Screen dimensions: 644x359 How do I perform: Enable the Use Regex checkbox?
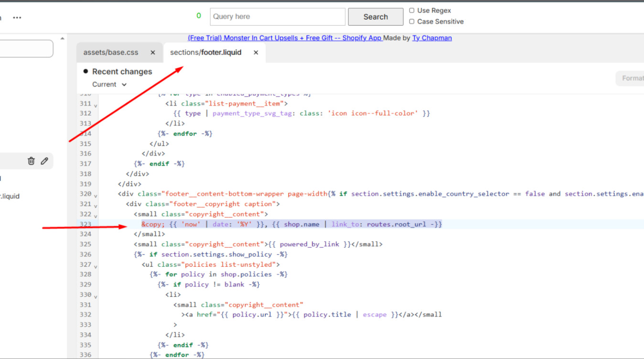tap(412, 11)
